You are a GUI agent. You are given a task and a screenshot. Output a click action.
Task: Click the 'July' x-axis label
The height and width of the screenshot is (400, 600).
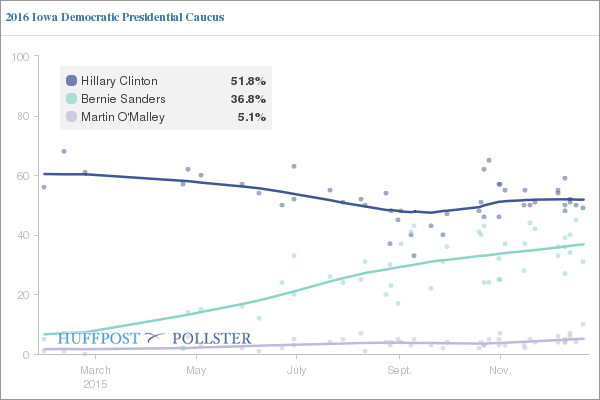(x=296, y=370)
